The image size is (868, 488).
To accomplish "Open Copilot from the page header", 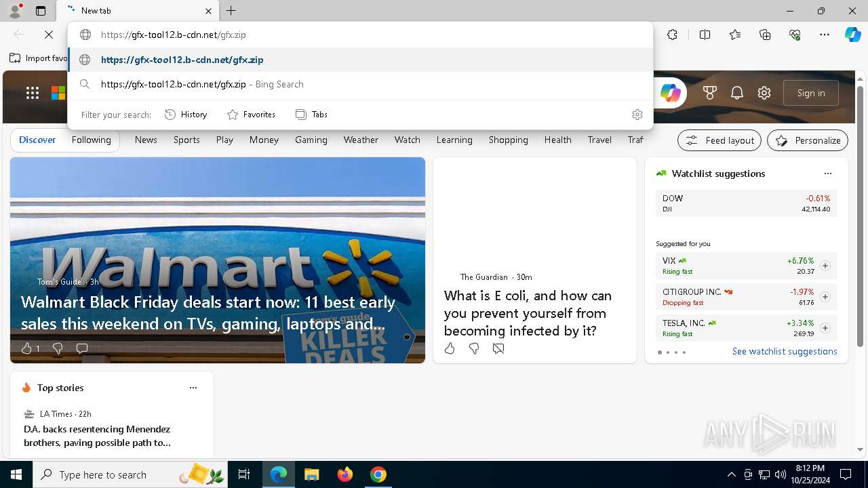I will pos(670,93).
